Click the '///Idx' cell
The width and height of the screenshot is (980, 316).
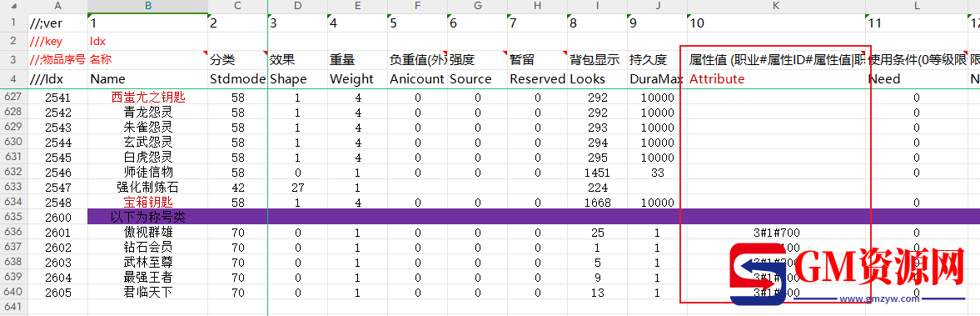click(x=58, y=79)
